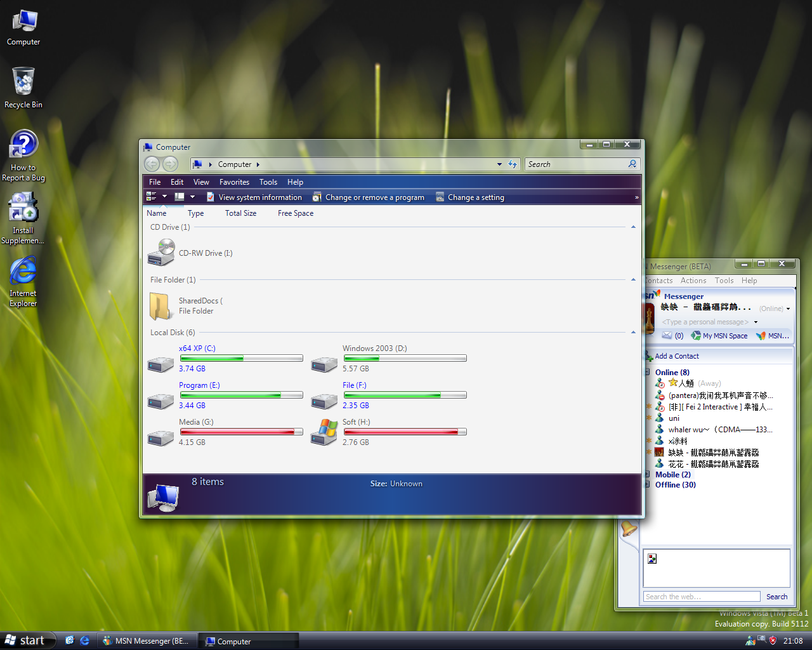
Task: Collapse the Local Disk (6) group
Action: coord(633,333)
